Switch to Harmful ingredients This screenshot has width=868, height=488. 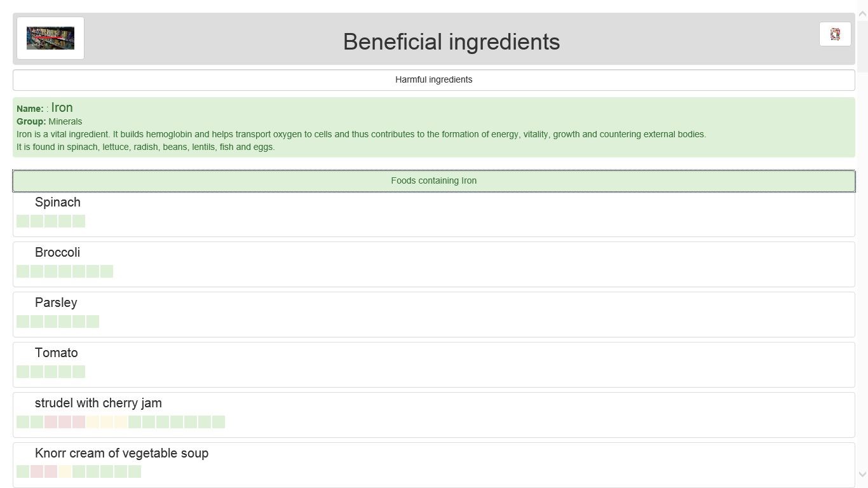pos(433,80)
